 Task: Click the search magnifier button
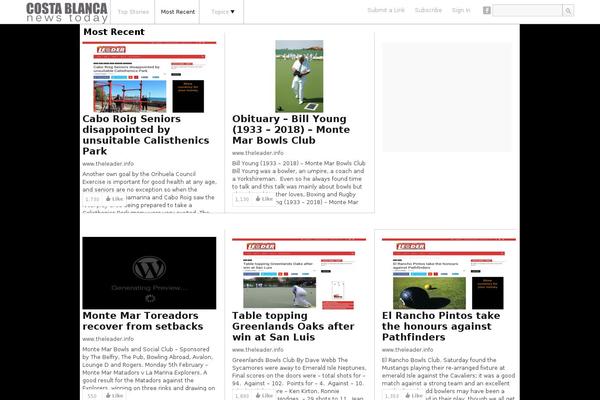tap(568, 11)
